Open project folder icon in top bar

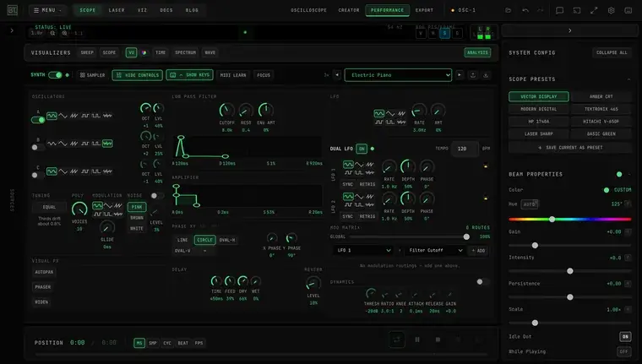coord(509,10)
